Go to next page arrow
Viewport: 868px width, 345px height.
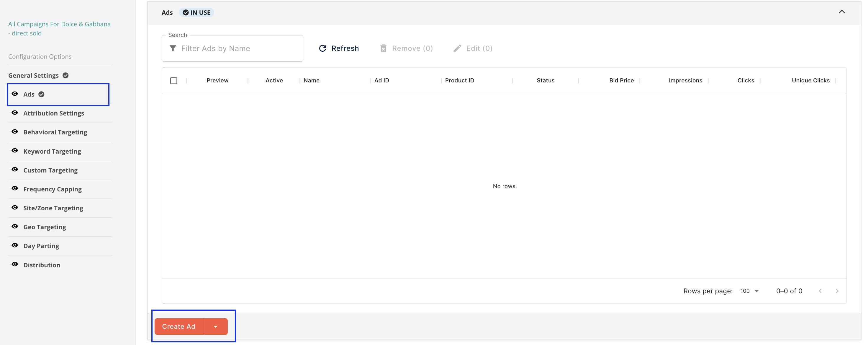tap(837, 291)
